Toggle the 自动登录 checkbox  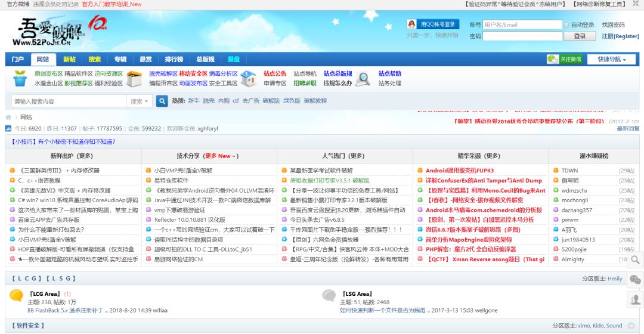(x=566, y=24)
